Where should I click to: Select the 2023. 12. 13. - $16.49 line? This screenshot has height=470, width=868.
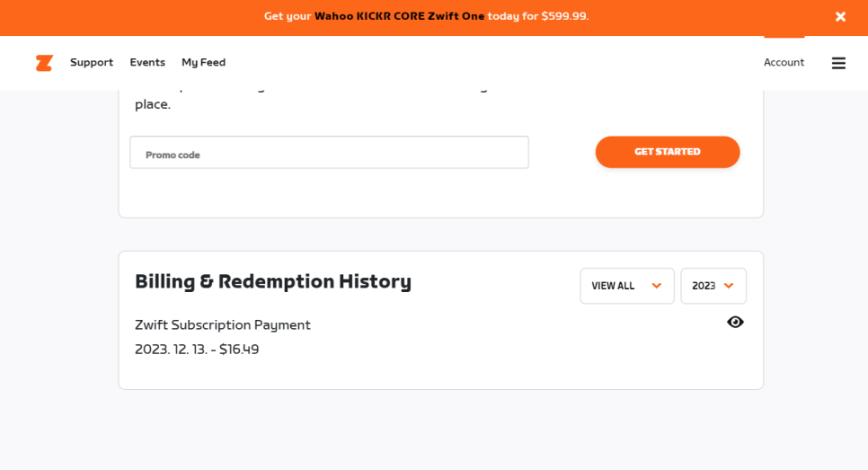197,350
